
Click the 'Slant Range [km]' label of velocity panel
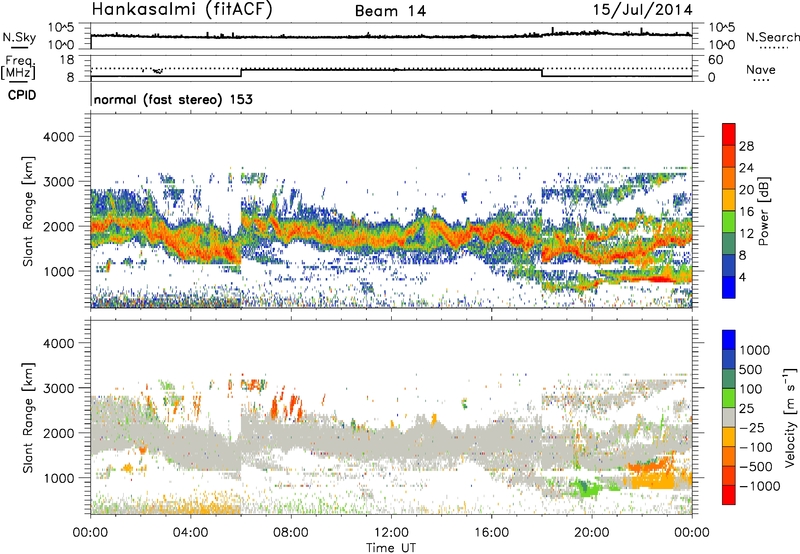tap(28, 417)
